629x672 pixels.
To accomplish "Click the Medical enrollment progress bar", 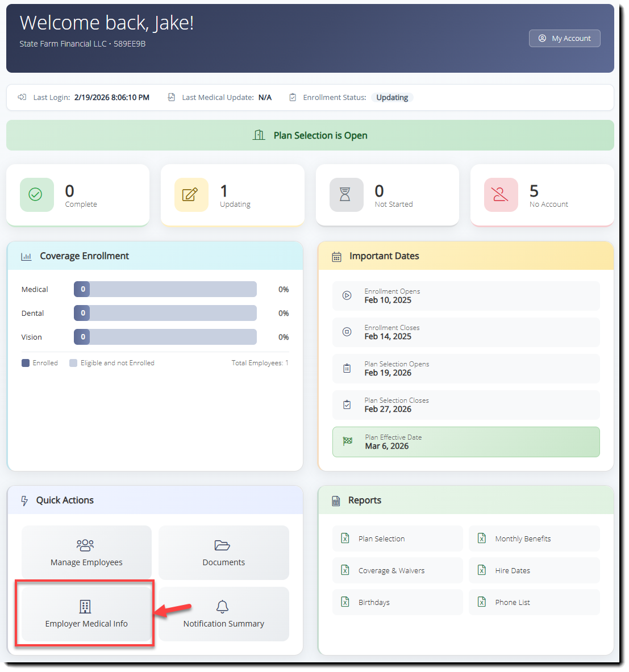I will point(165,289).
